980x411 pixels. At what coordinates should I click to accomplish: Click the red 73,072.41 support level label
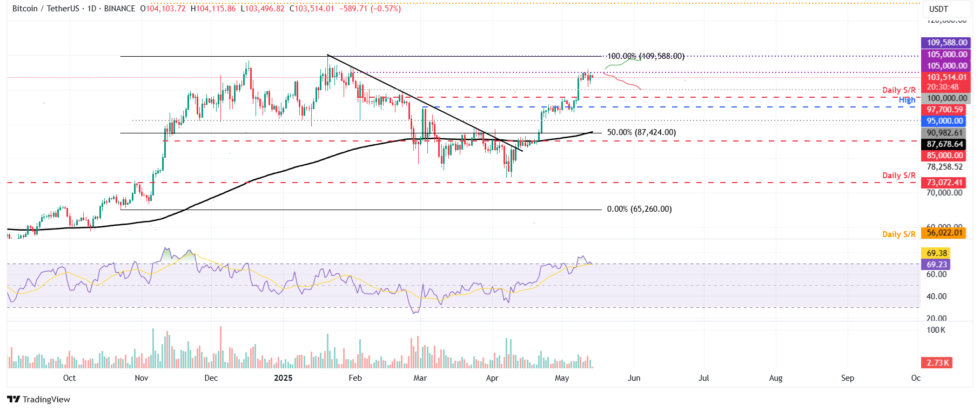944,183
